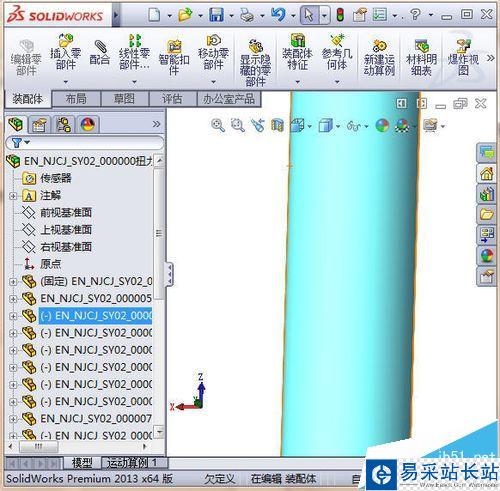Open the 评估 evaluate tab
This screenshot has width=500, height=491.
coord(172,99)
